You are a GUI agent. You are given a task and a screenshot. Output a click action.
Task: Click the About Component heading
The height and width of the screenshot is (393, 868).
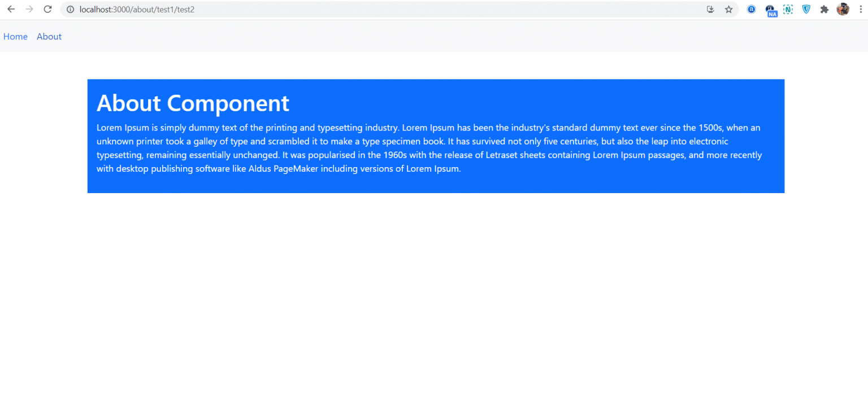click(193, 103)
